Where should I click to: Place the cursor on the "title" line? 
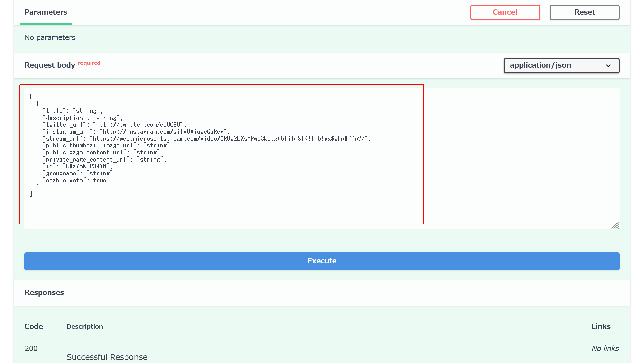pos(73,111)
